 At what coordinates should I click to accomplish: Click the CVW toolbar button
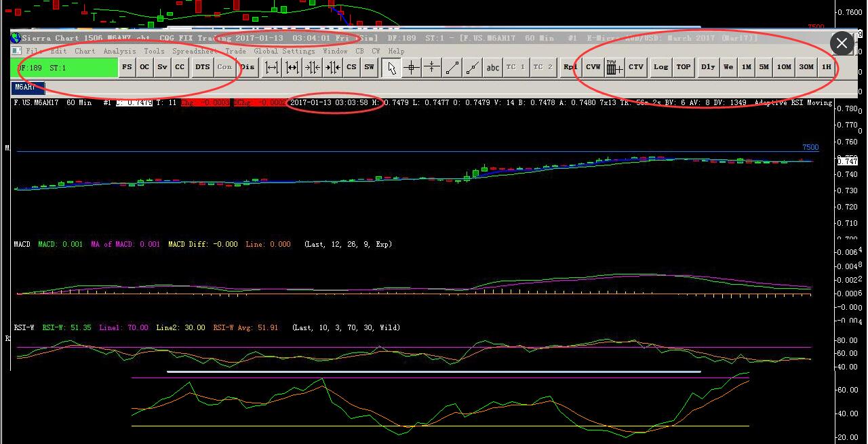coord(593,67)
